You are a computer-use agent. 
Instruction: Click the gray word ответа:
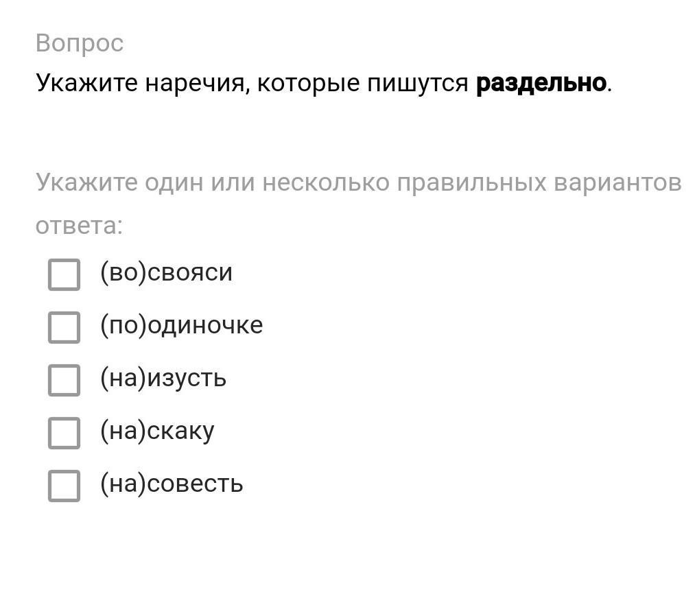click(x=79, y=226)
